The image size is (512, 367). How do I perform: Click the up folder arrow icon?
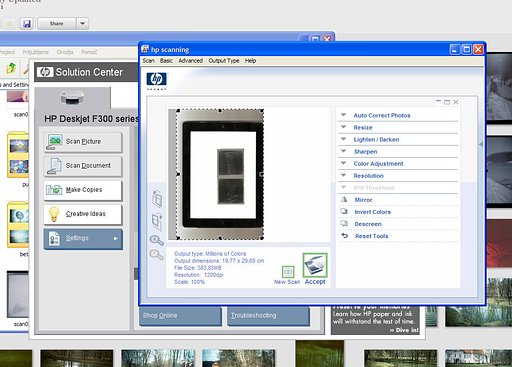tap(11, 68)
